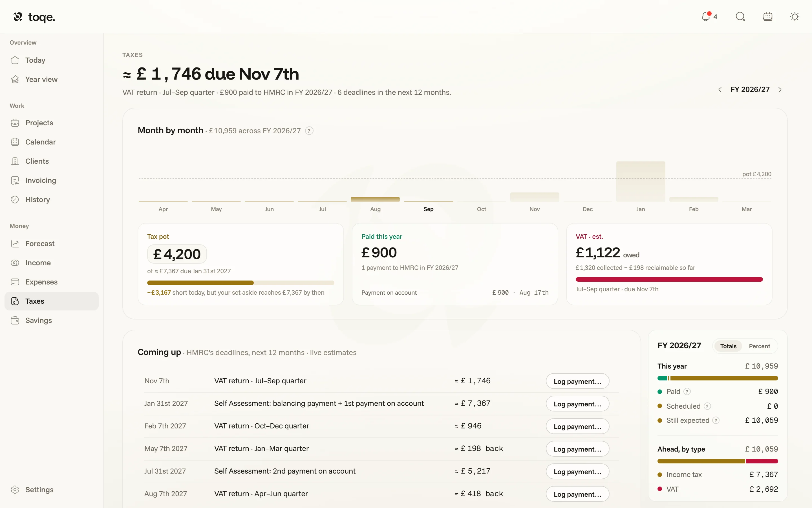The height and width of the screenshot is (508, 812).
Task: Show help for Scheduled total
Action: click(707, 406)
